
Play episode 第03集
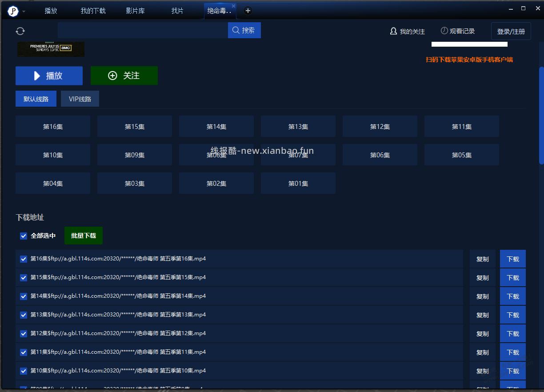pyautogui.click(x=135, y=183)
